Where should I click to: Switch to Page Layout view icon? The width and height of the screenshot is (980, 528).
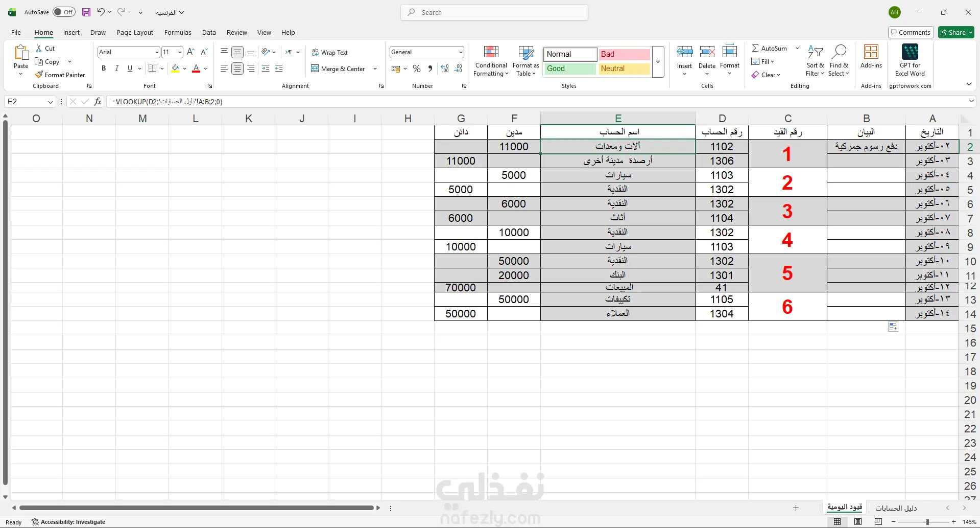(858, 522)
